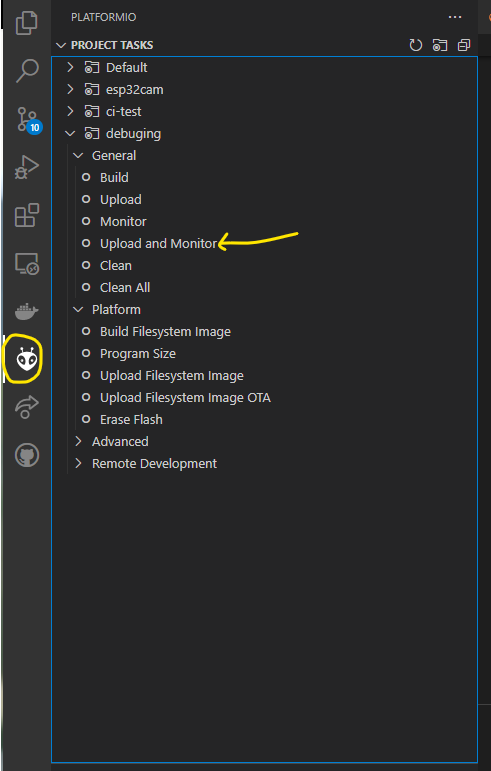Run the Upload Filesystem Image task
The image size is (491, 771).
click(x=172, y=376)
